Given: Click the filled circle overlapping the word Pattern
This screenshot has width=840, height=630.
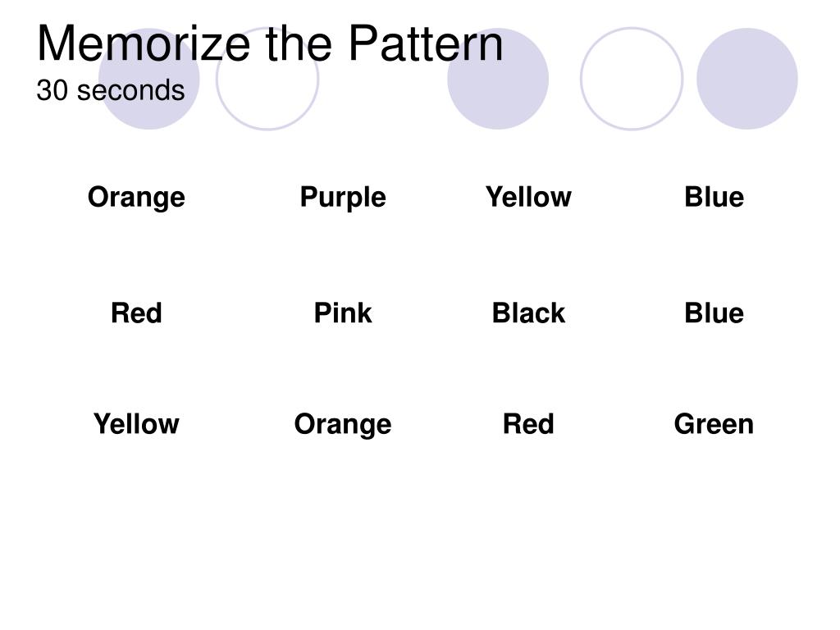Looking at the screenshot, I should click(x=498, y=79).
